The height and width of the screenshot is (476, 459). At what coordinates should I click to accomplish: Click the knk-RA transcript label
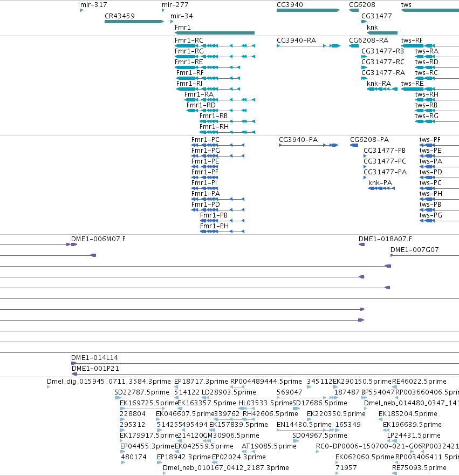point(379,84)
